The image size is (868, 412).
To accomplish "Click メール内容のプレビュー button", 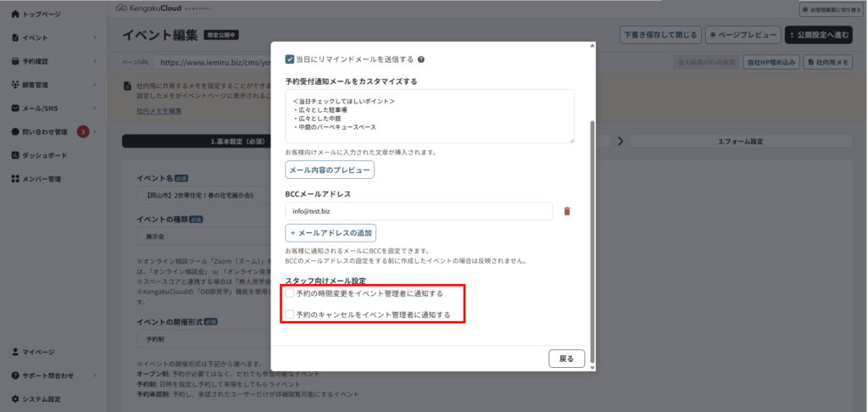I will pyautogui.click(x=330, y=170).
